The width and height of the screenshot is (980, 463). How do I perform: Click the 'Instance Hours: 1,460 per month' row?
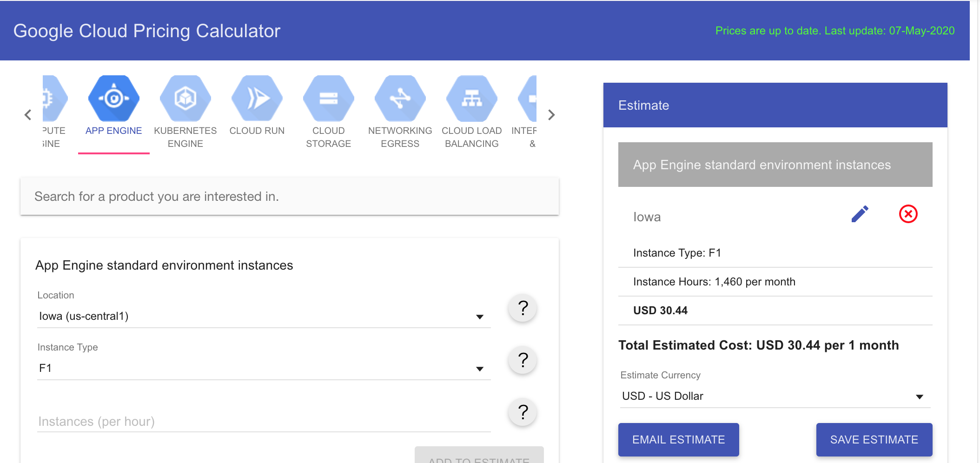point(775,282)
